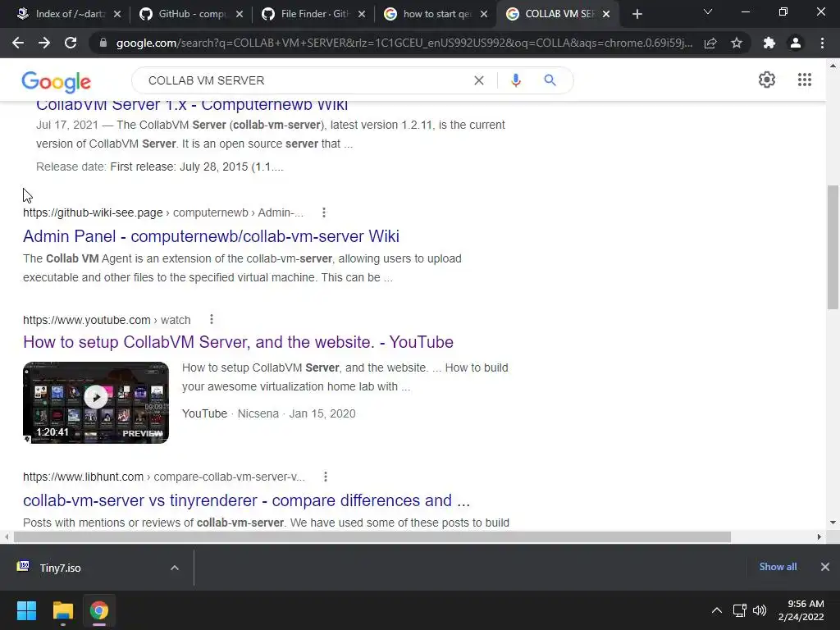Viewport: 840px width, 630px height.
Task: Close the downloads bar
Action: tap(825, 567)
